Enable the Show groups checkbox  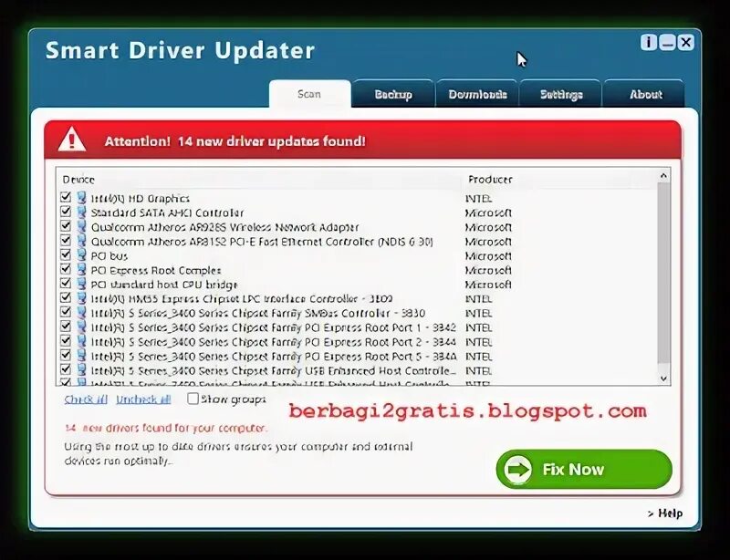(193, 399)
